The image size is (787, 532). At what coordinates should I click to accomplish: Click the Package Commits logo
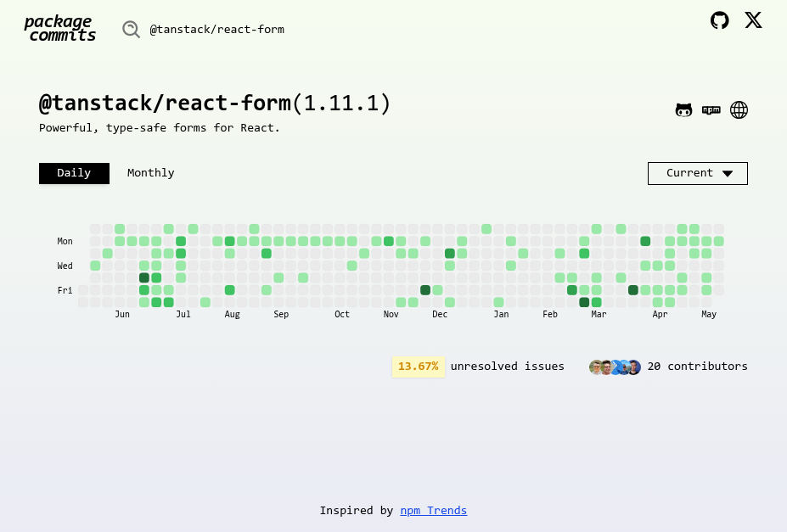(x=59, y=28)
